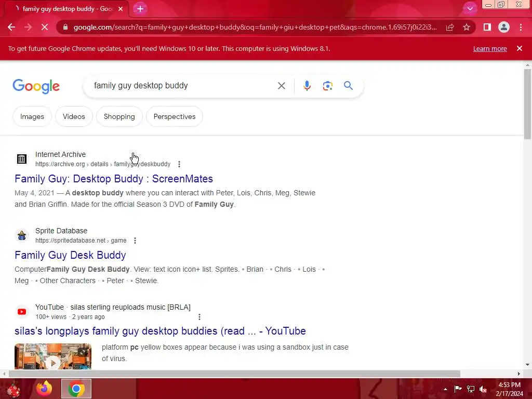Open More options for Sprite Database result
Viewport: 532px width, 399px height.
(135, 241)
